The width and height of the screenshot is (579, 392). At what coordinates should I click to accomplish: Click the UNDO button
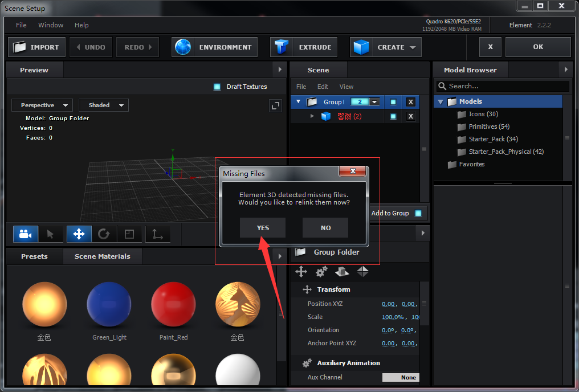91,47
